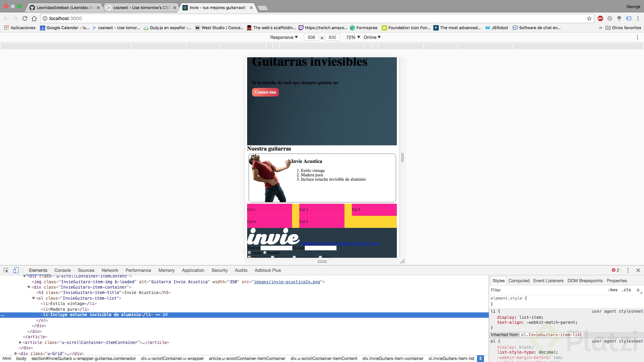Open the images/invie-acustica2x.png link
Screen dimensions: 644x362
tap(287, 282)
